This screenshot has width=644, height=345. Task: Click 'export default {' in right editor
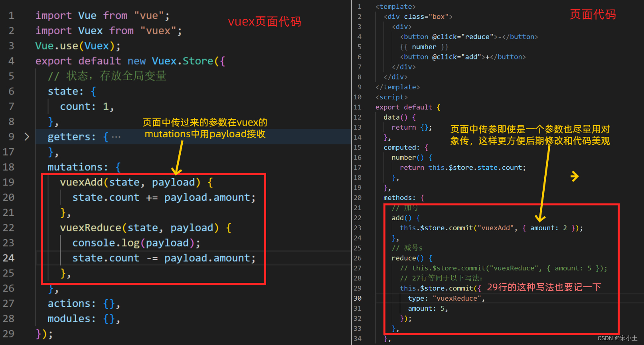(x=408, y=107)
